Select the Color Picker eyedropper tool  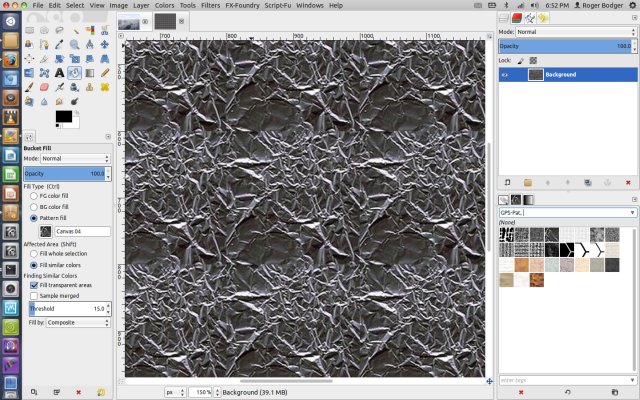point(59,44)
